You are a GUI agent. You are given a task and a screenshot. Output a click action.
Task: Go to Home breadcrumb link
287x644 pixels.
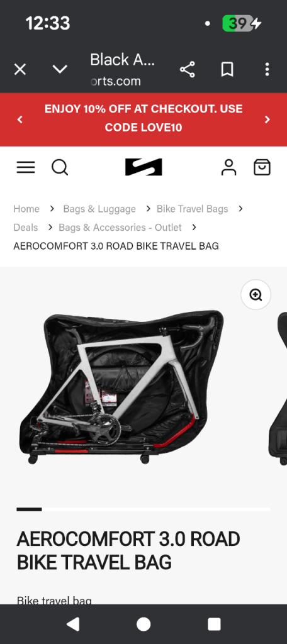point(26,209)
